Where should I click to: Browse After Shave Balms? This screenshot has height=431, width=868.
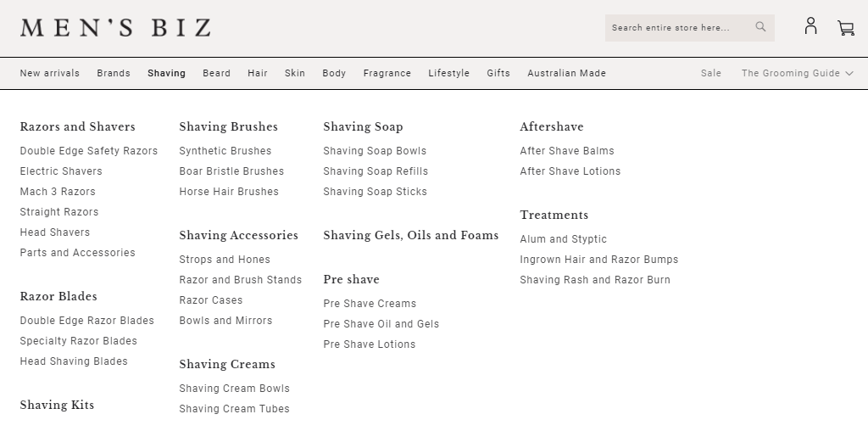click(x=567, y=151)
